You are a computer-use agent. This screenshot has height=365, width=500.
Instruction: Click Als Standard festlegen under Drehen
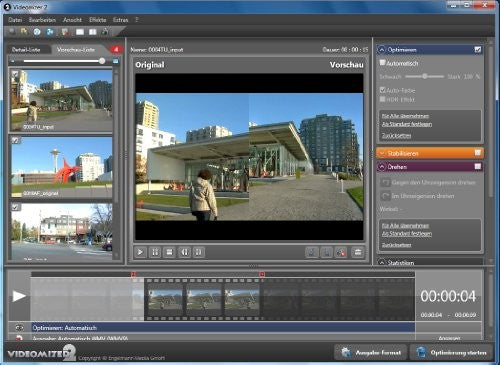pos(407,234)
